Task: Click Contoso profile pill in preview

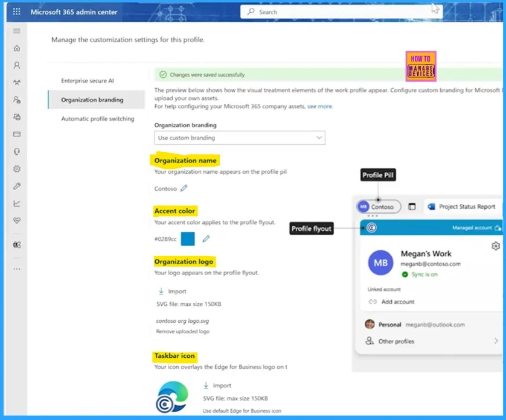Action: [x=379, y=207]
